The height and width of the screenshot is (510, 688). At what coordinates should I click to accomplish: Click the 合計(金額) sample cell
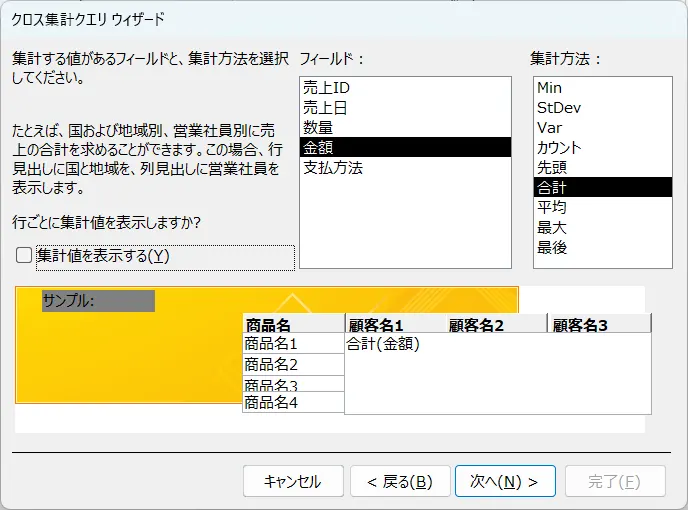(x=383, y=344)
